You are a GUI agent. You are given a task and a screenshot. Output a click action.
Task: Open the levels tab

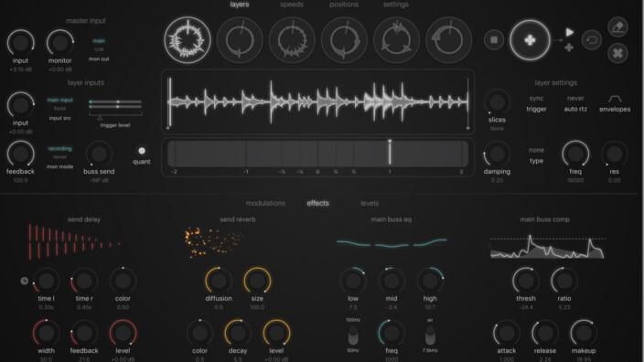click(x=370, y=203)
